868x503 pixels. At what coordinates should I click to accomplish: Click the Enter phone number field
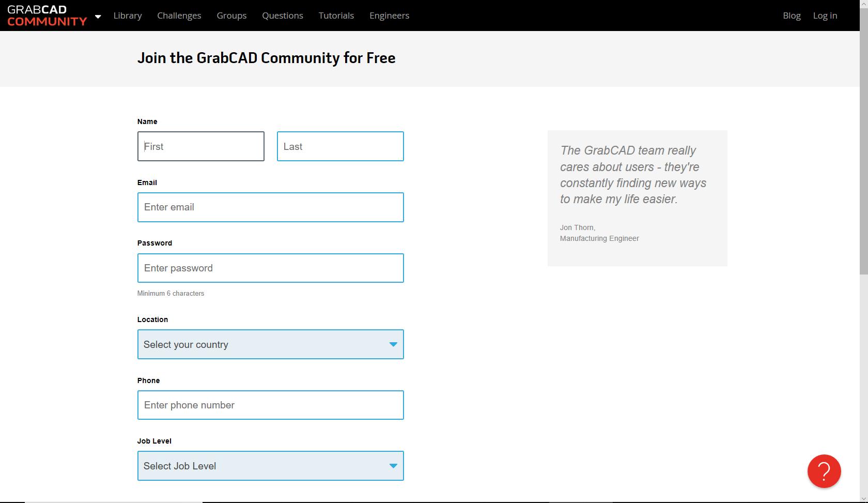270,405
